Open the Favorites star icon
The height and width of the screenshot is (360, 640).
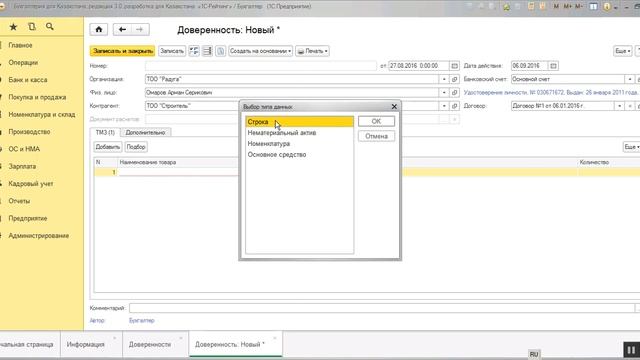(x=13, y=27)
